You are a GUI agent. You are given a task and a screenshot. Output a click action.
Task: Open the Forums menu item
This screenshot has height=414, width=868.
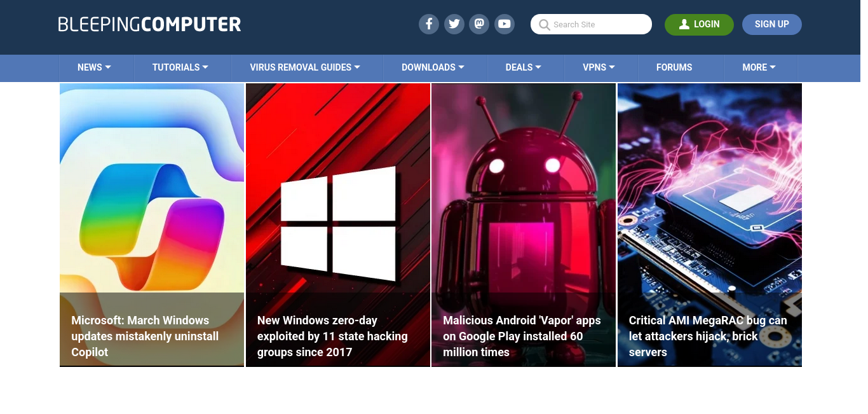[674, 67]
